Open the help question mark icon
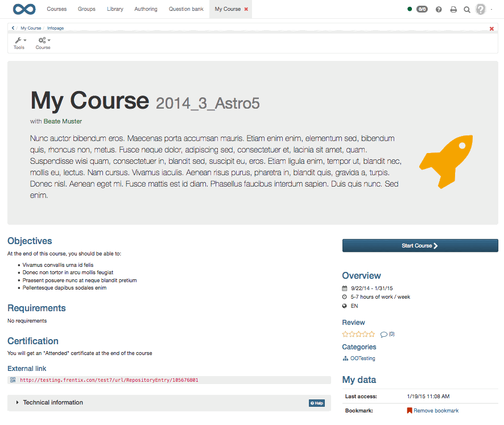The width and height of the screenshot is (504, 425). [x=439, y=10]
